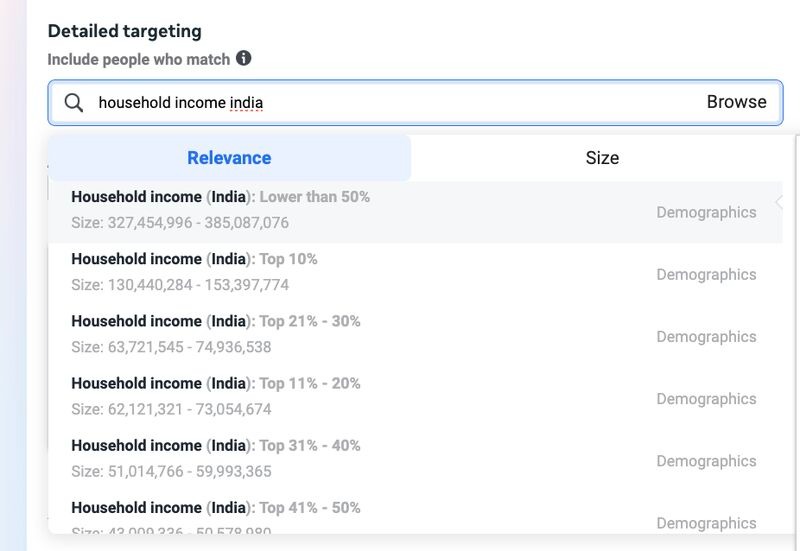
Task: Click the Demographics label on the Top 31% - 40% row
Action: (706, 460)
